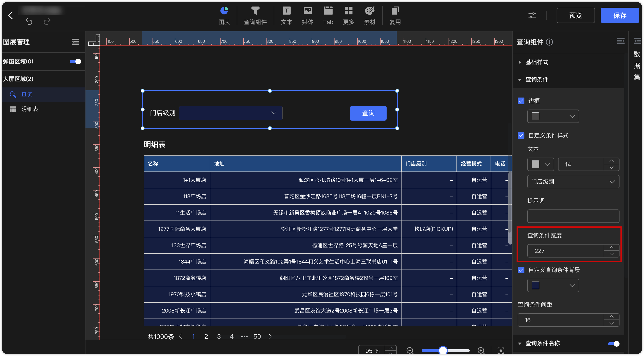Redo the last action
This screenshot has height=356, width=644.
tap(47, 22)
